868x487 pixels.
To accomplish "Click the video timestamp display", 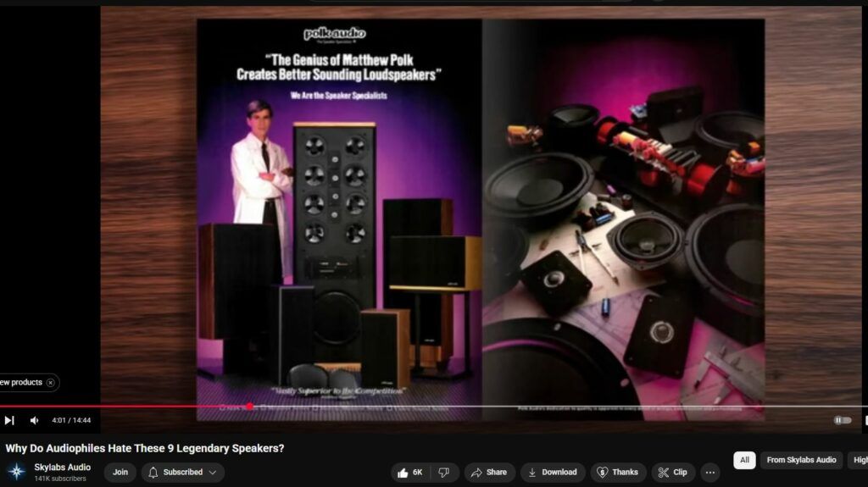I will (71, 420).
